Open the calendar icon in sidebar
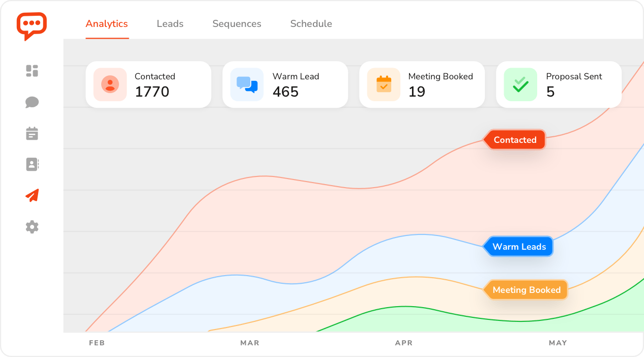The height and width of the screenshot is (357, 644). (x=32, y=134)
